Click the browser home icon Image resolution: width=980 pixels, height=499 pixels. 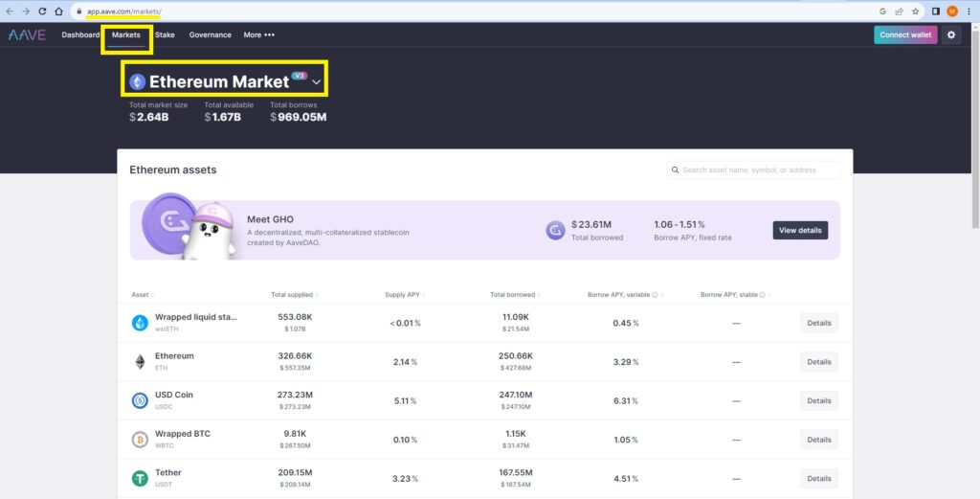point(58,11)
